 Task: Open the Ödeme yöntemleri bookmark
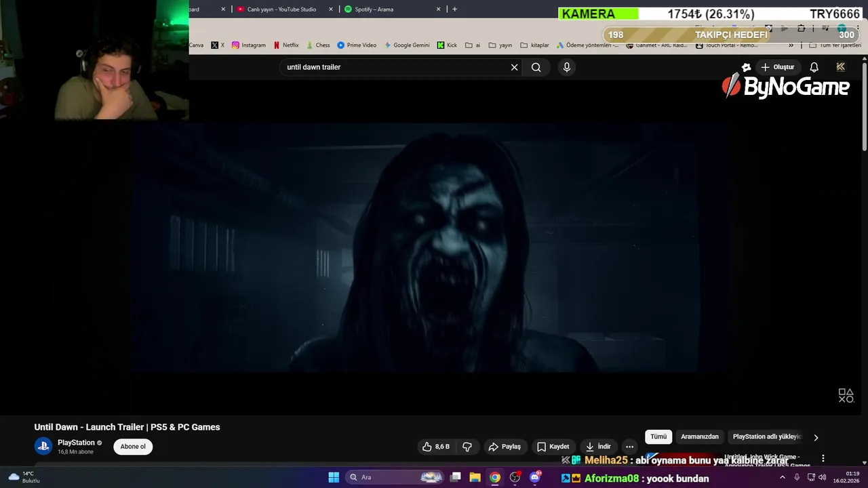click(x=587, y=45)
